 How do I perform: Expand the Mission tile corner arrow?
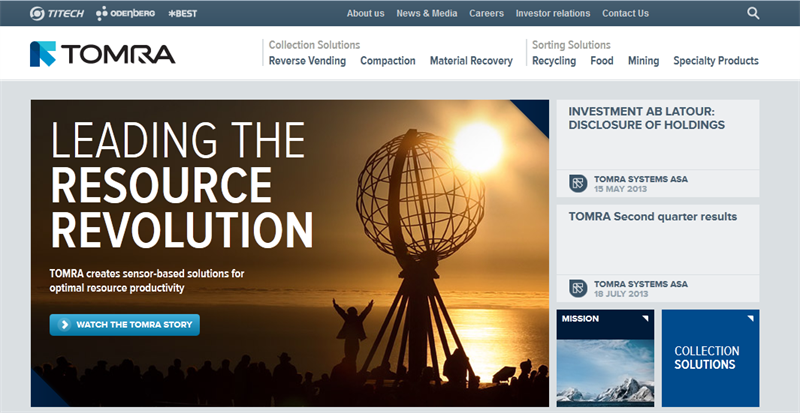click(646, 318)
